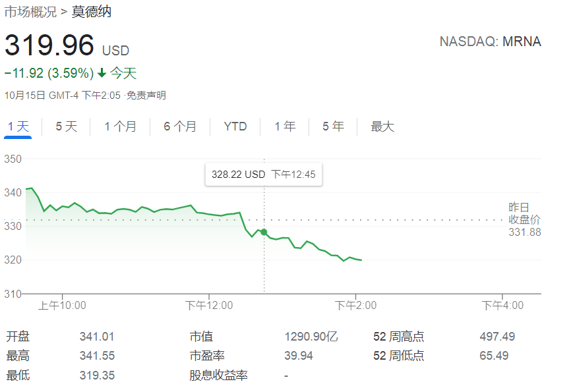Select the YTD tab
This screenshot has height=392, width=569.
click(x=235, y=126)
